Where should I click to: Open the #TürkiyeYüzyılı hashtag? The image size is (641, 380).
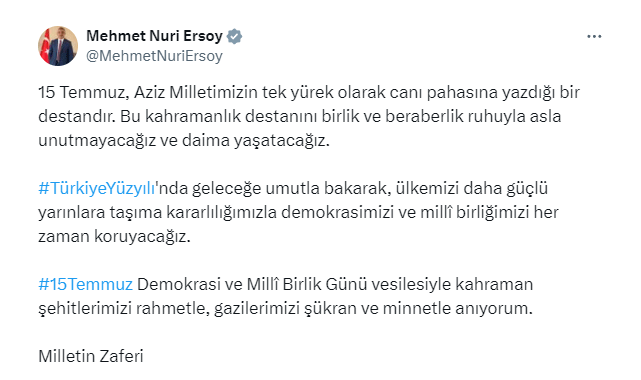point(96,188)
